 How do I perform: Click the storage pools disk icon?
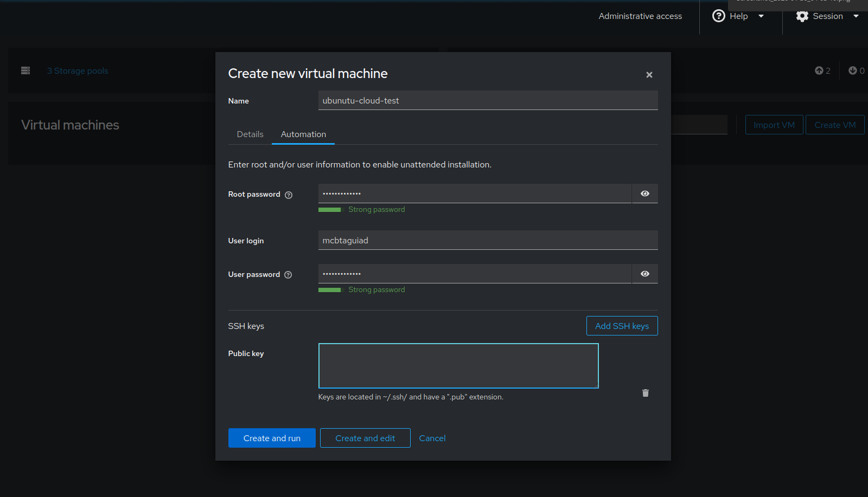click(25, 70)
